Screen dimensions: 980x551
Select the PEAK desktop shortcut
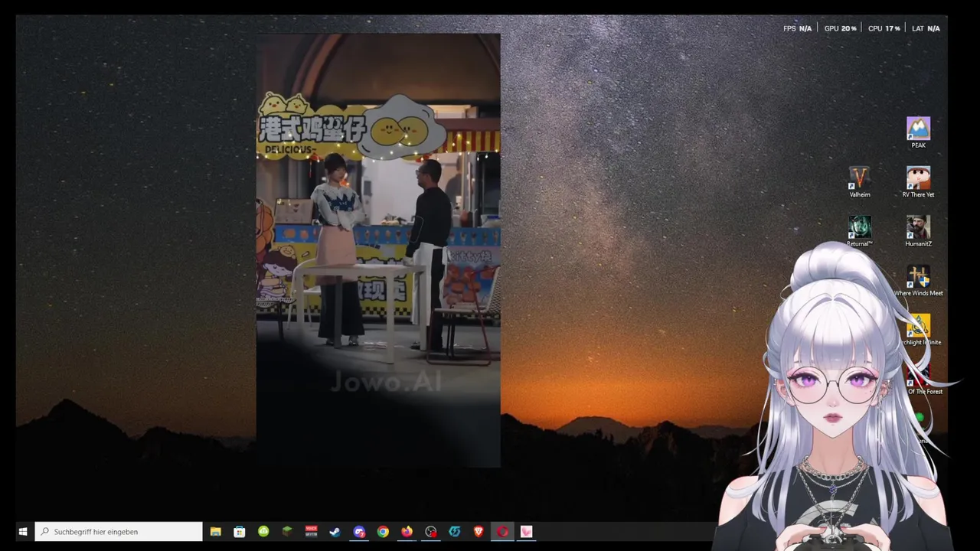918,132
